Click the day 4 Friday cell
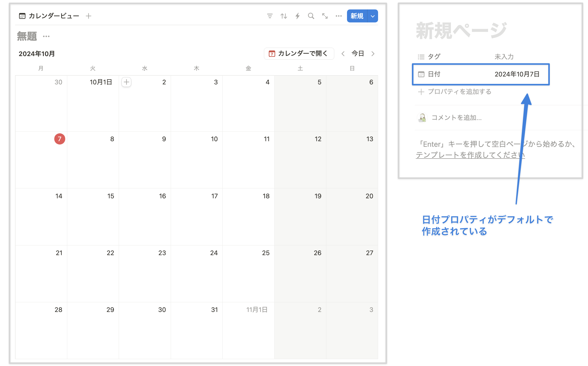 (x=248, y=103)
